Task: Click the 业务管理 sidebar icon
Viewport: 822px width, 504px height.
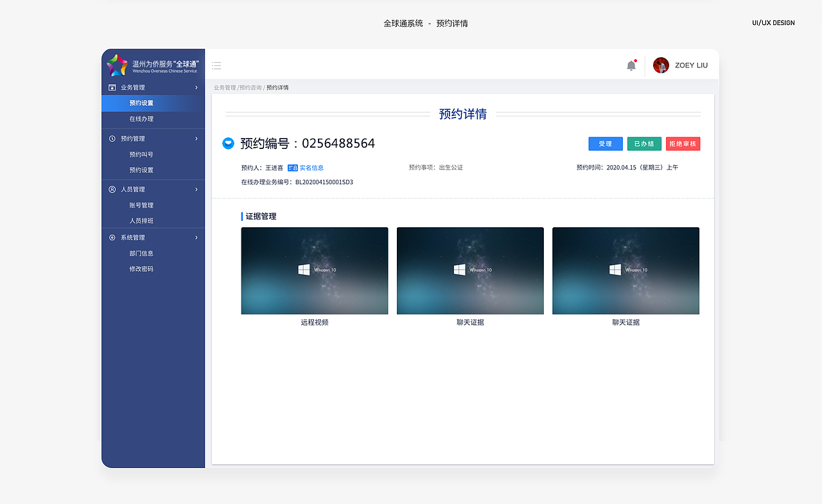Action: tap(112, 87)
